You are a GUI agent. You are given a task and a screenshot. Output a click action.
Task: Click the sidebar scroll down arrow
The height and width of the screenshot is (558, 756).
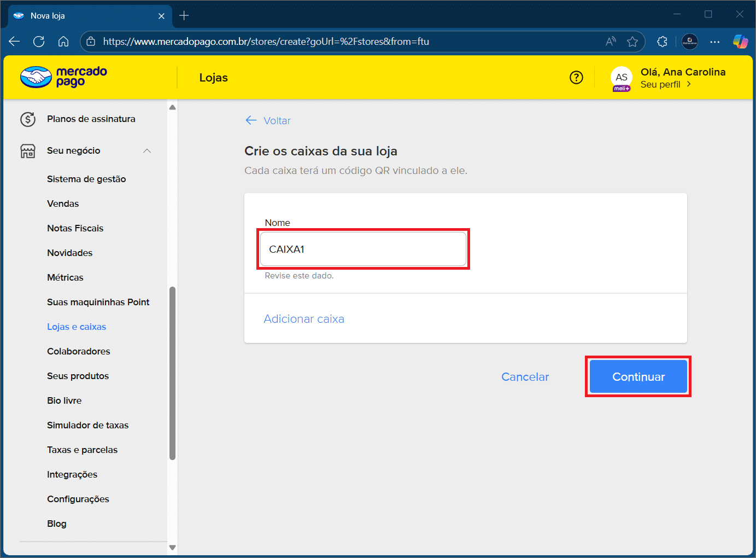click(x=173, y=547)
